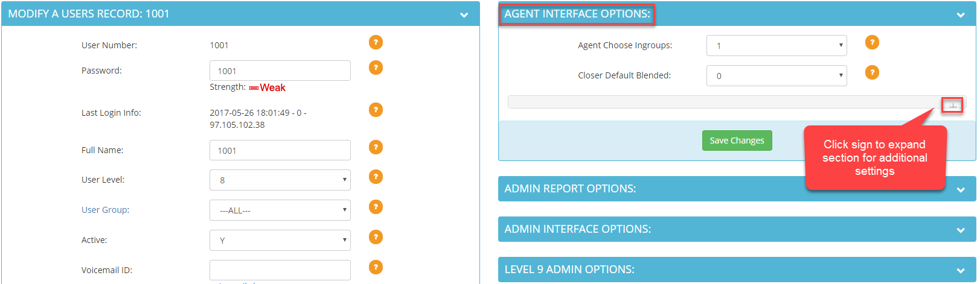Click help icon for Last Login Info
This screenshot has width=980, height=284.
point(376,110)
